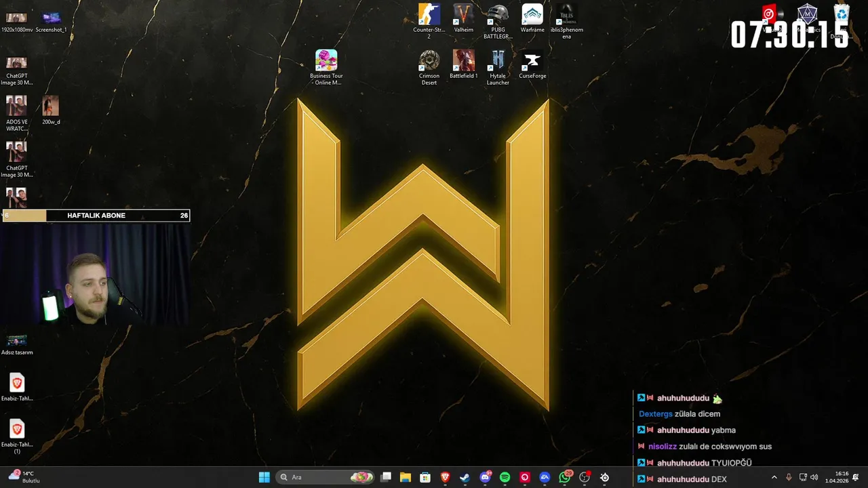Screen dimensions: 868x488
Task: Select the Adsız tasarım desktop file
Action: 17,345
